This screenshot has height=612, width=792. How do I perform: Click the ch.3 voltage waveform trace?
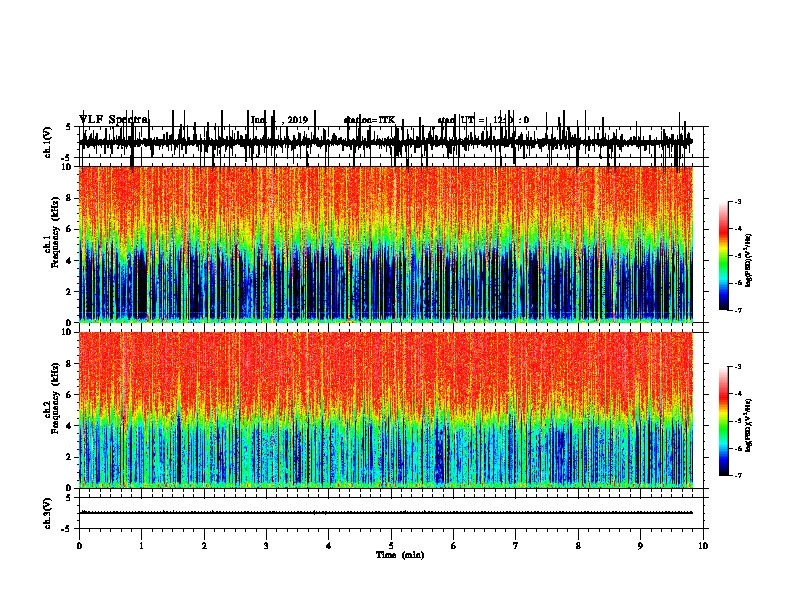point(386,513)
